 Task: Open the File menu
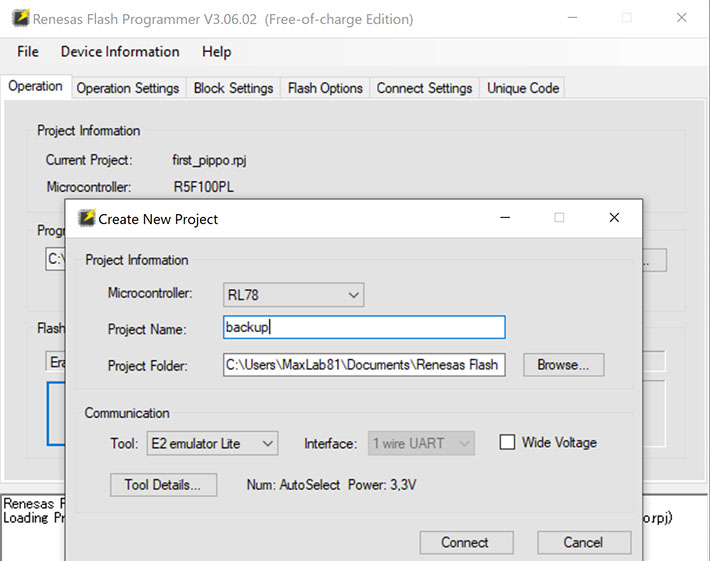coord(28,52)
